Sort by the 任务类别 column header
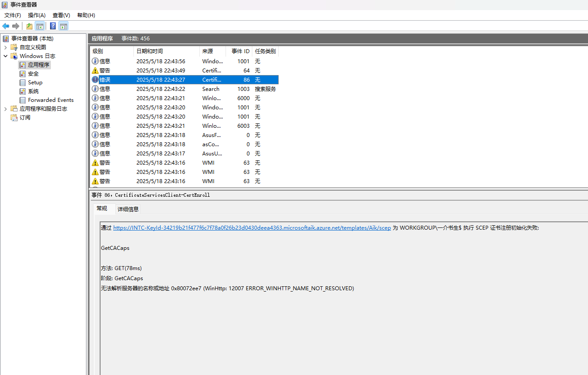The image size is (588, 375). pyautogui.click(x=265, y=51)
